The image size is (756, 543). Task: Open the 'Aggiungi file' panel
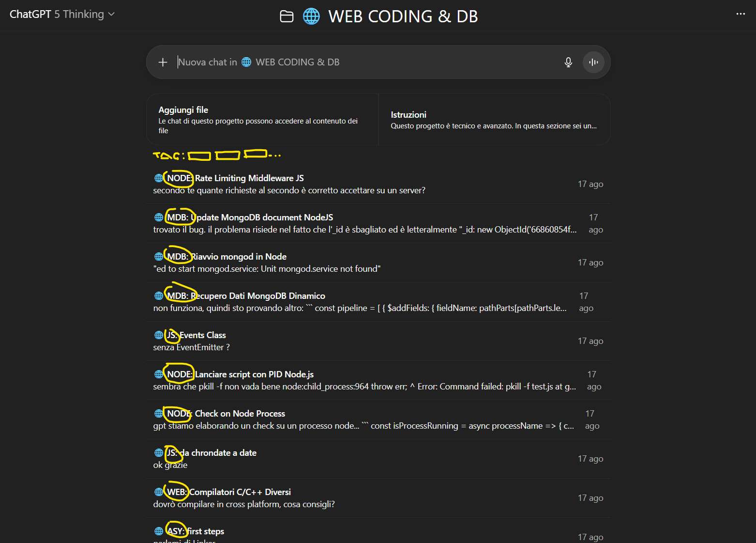click(262, 119)
